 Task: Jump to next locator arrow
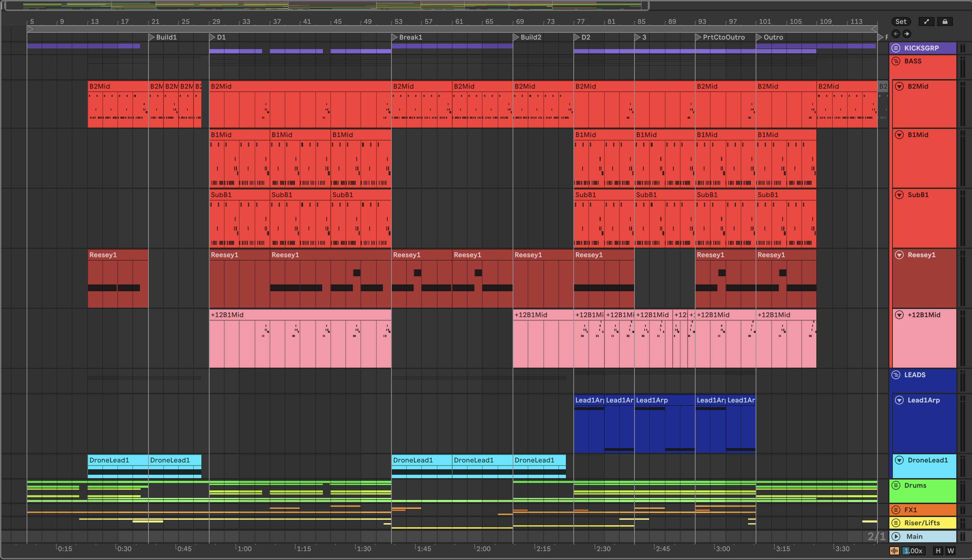coord(907,34)
